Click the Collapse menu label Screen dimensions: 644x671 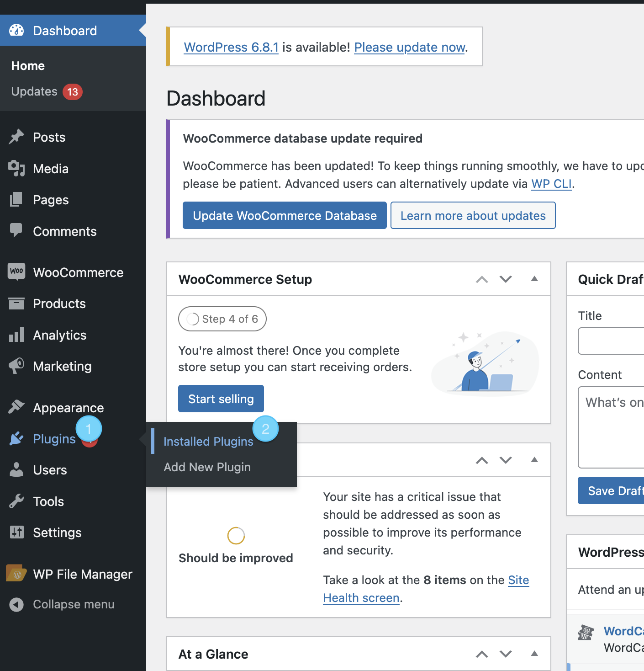(x=74, y=604)
